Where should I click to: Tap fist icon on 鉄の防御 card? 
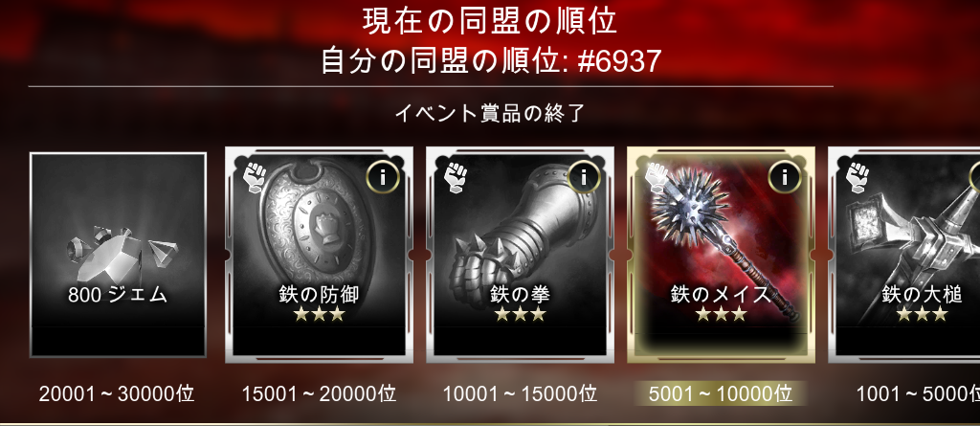pyautogui.click(x=256, y=177)
